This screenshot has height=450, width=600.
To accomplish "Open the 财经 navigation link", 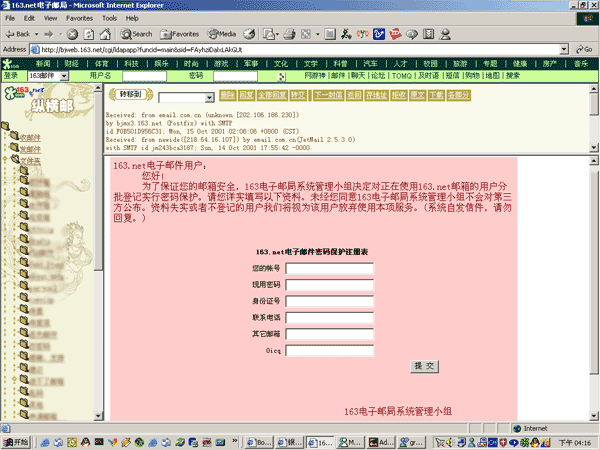I will coord(71,64).
